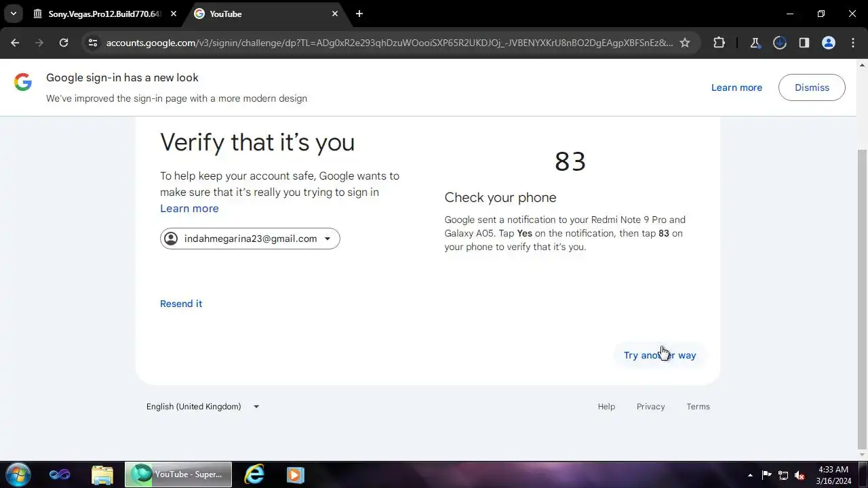Open Action Center flag icon
868x488 pixels.
tap(767, 475)
